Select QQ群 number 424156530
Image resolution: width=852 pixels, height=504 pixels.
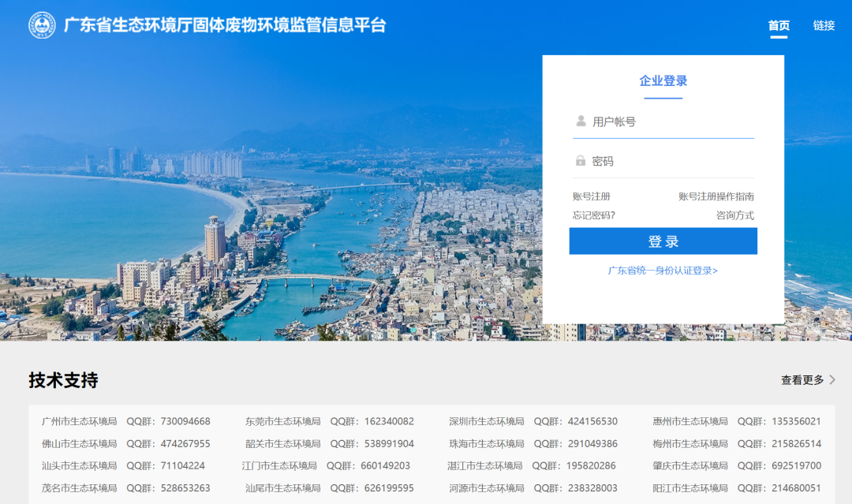tap(592, 421)
